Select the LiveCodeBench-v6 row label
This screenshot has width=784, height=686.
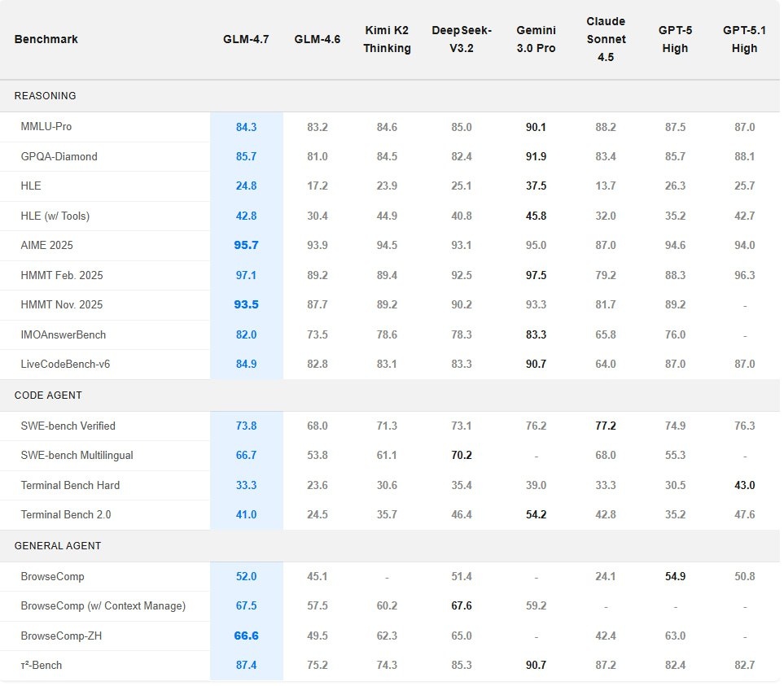tap(65, 364)
